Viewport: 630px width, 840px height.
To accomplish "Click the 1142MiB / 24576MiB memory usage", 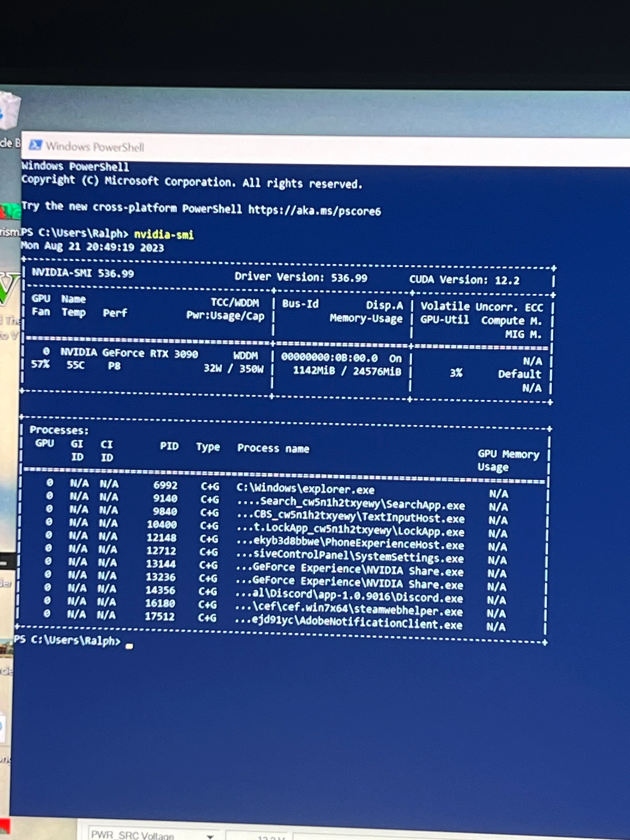I will tap(347, 371).
